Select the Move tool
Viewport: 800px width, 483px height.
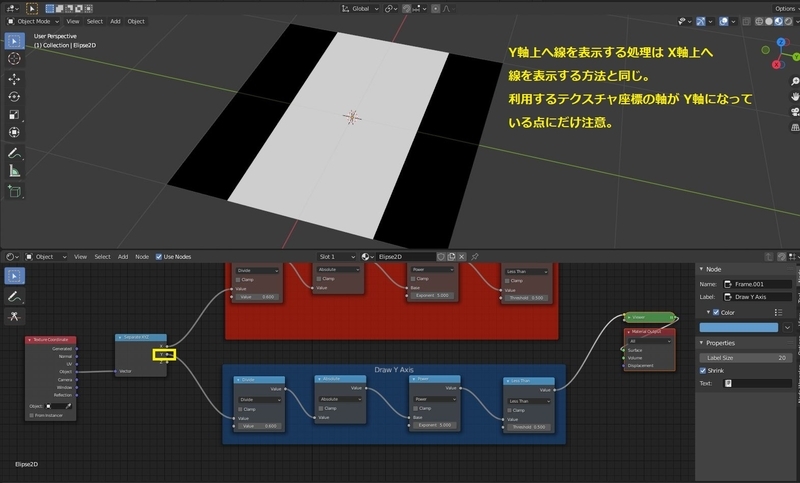click(14, 79)
